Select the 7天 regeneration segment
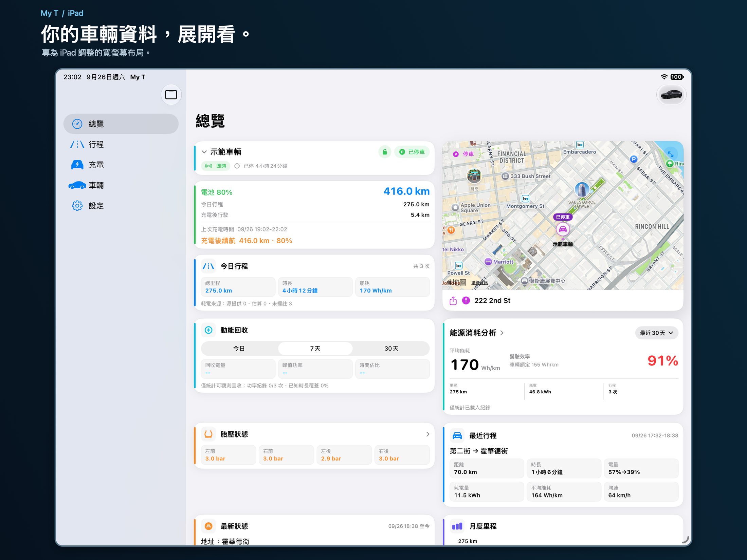Image resolution: width=747 pixels, height=560 pixels. (x=315, y=349)
